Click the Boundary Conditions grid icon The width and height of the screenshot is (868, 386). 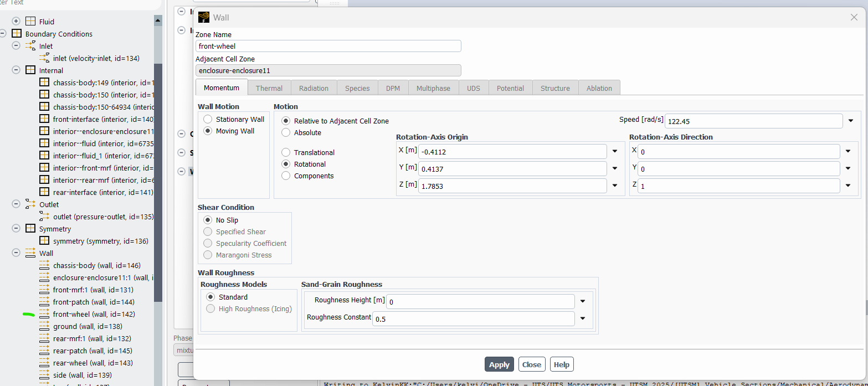click(17, 34)
